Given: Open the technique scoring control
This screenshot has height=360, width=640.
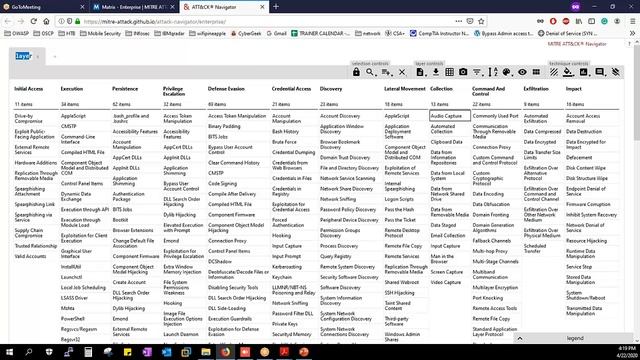Looking at the screenshot, I should tap(584, 72).
